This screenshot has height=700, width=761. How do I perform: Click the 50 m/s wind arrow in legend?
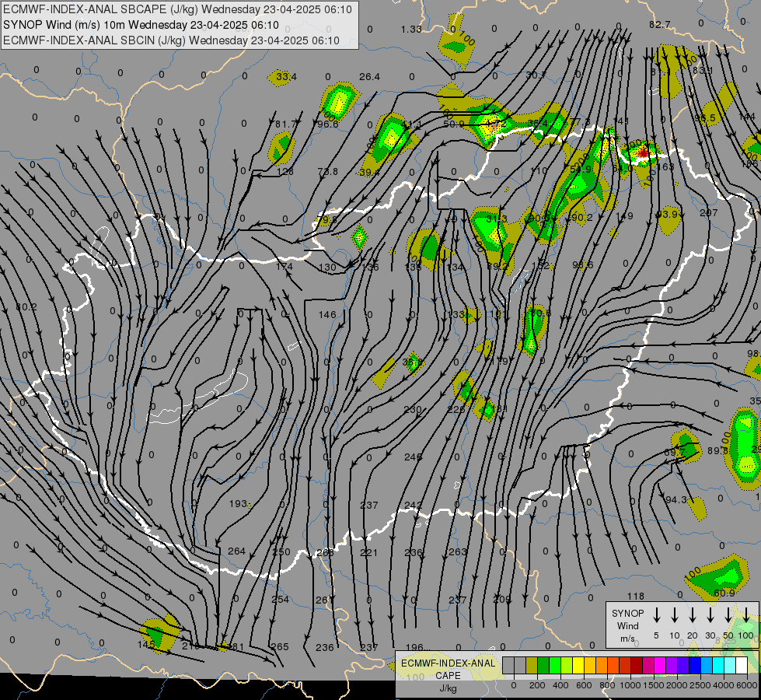[728, 615]
